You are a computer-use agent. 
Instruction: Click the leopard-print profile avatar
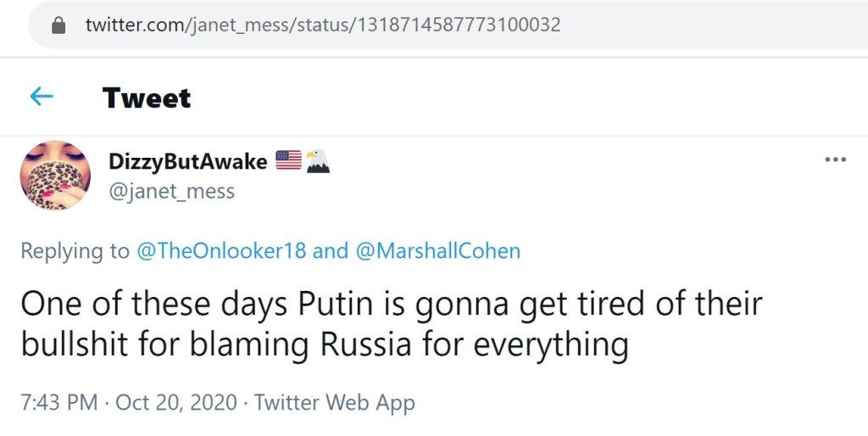[x=55, y=175]
